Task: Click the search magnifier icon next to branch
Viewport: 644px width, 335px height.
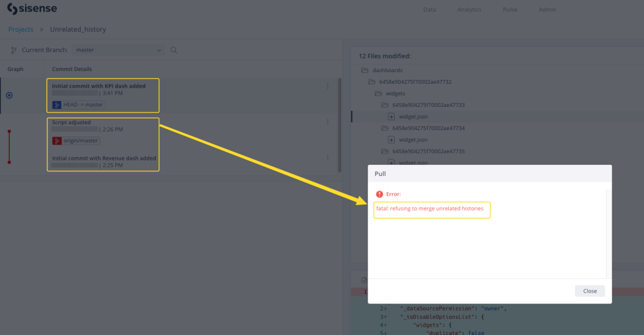Action: pyautogui.click(x=174, y=50)
